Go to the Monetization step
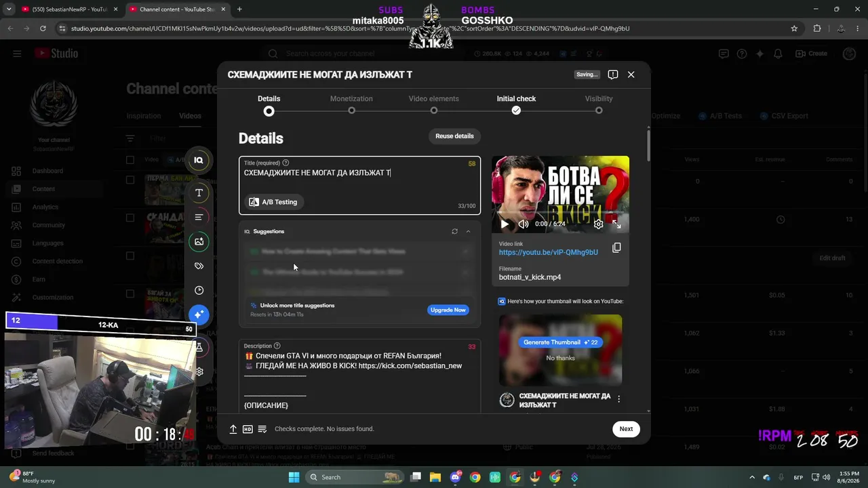 351,104
